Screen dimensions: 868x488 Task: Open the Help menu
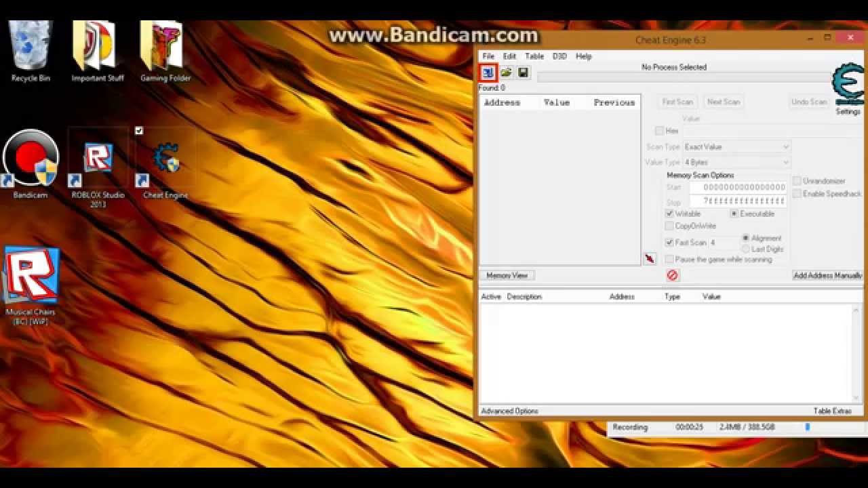pyautogui.click(x=584, y=56)
